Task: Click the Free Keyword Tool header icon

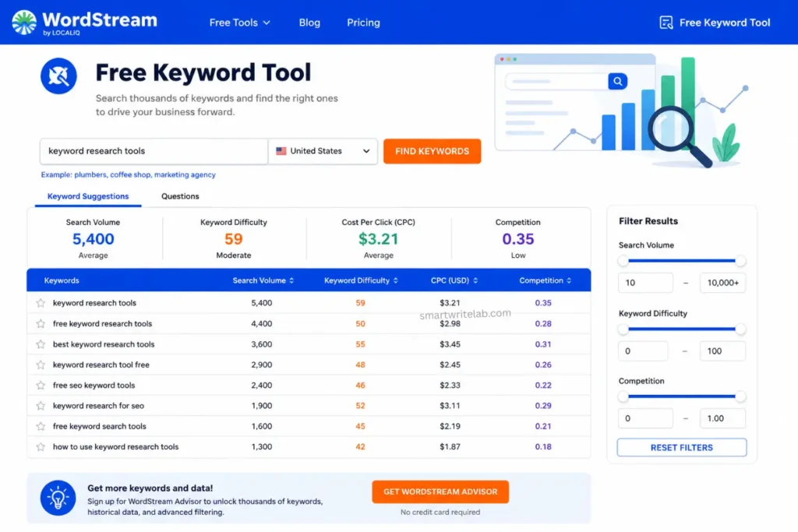Action: [x=666, y=23]
